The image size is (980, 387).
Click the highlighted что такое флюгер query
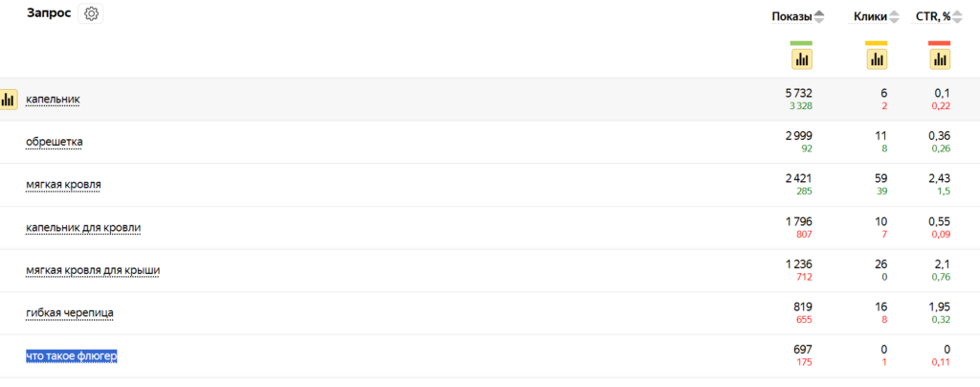tap(71, 355)
